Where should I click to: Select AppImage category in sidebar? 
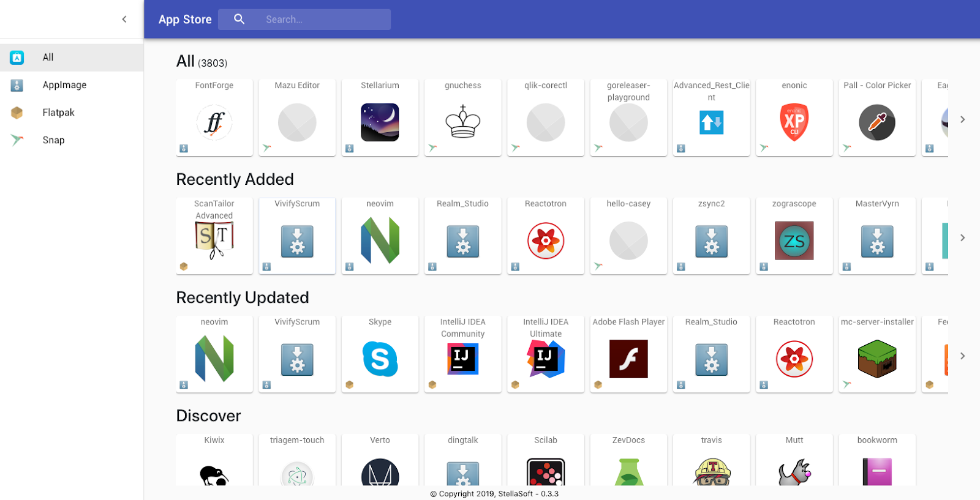click(72, 85)
